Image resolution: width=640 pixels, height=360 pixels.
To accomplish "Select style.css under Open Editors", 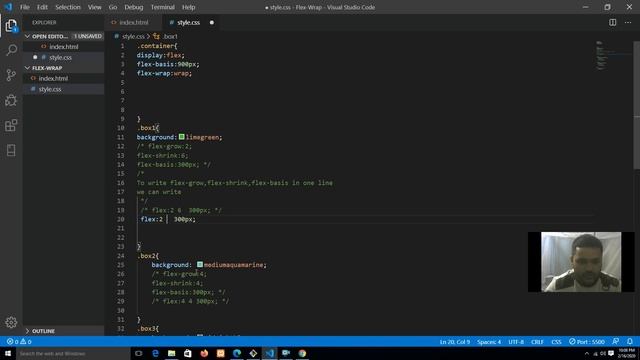I will coord(63,57).
